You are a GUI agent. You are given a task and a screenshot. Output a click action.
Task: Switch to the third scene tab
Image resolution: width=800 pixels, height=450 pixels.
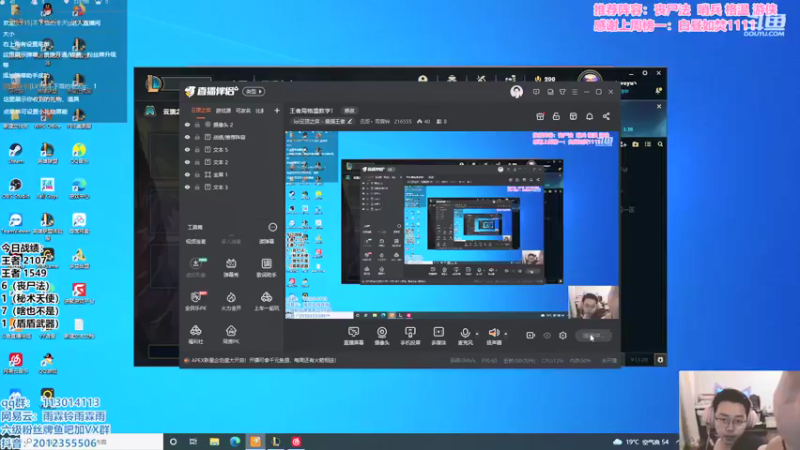[243, 111]
